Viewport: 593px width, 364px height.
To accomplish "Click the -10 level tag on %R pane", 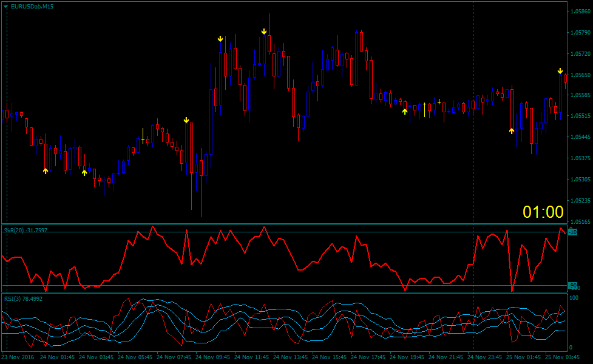I will 573,232.
